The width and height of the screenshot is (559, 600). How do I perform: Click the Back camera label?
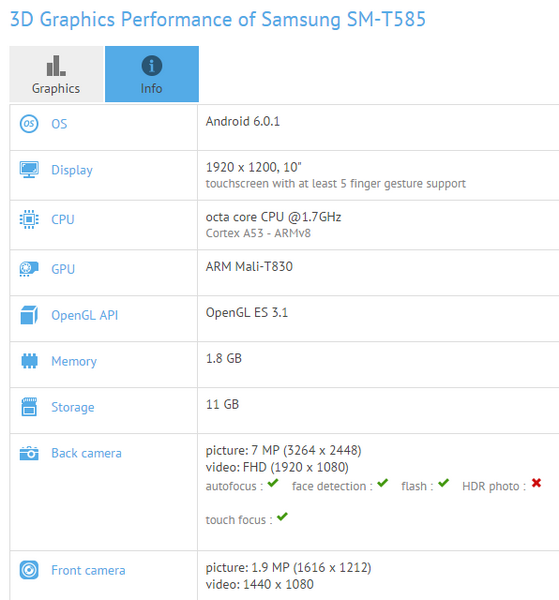point(86,453)
